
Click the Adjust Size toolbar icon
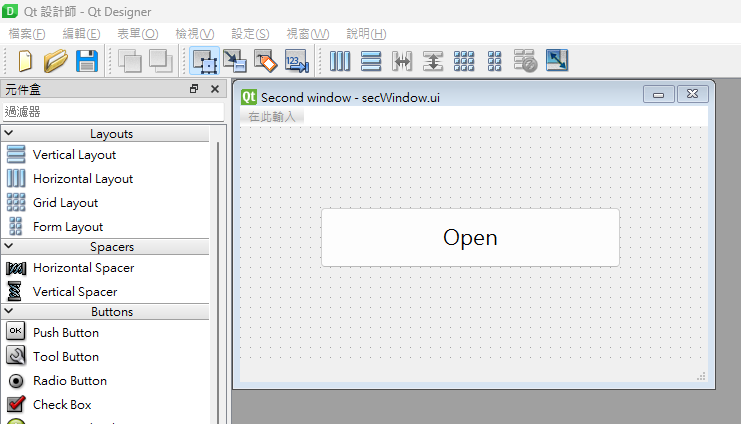tap(557, 61)
